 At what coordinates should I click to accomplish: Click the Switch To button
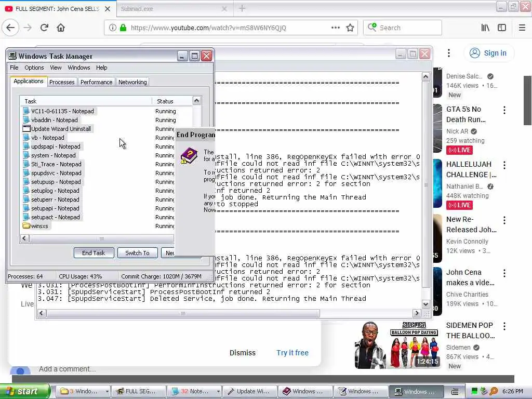pyautogui.click(x=137, y=253)
